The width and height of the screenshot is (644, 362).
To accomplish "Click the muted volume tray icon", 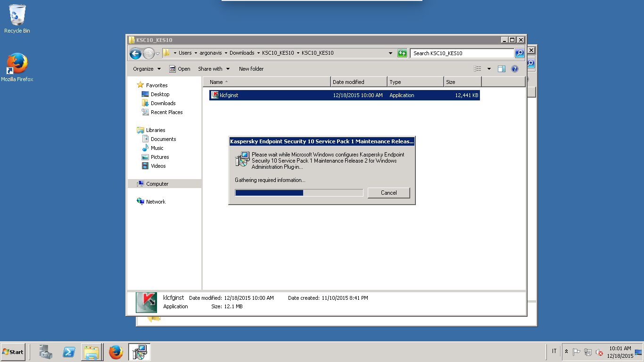I will [x=599, y=352].
